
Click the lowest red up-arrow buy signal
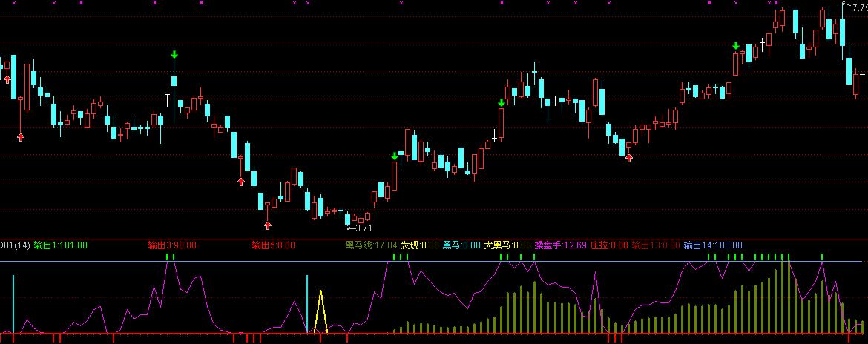point(268,225)
